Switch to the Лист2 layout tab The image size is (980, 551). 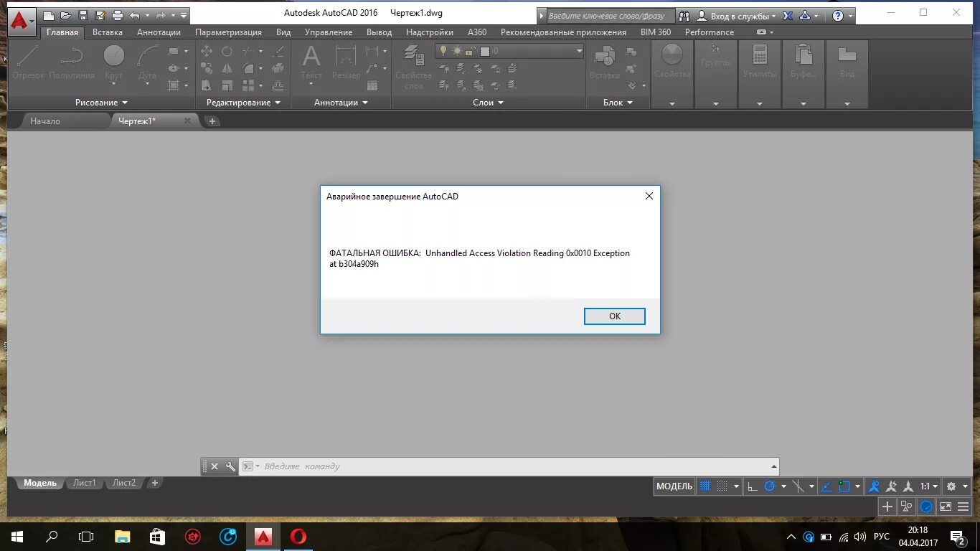click(124, 483)
